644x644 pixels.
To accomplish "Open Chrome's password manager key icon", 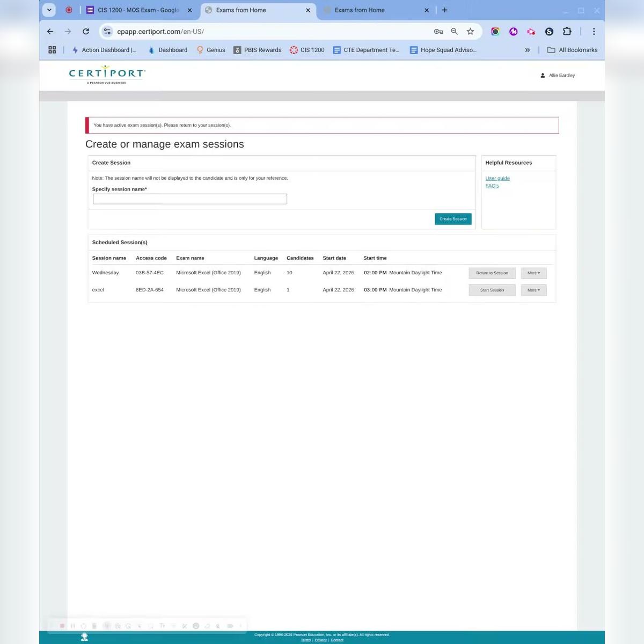I will [x=438, y=31].
